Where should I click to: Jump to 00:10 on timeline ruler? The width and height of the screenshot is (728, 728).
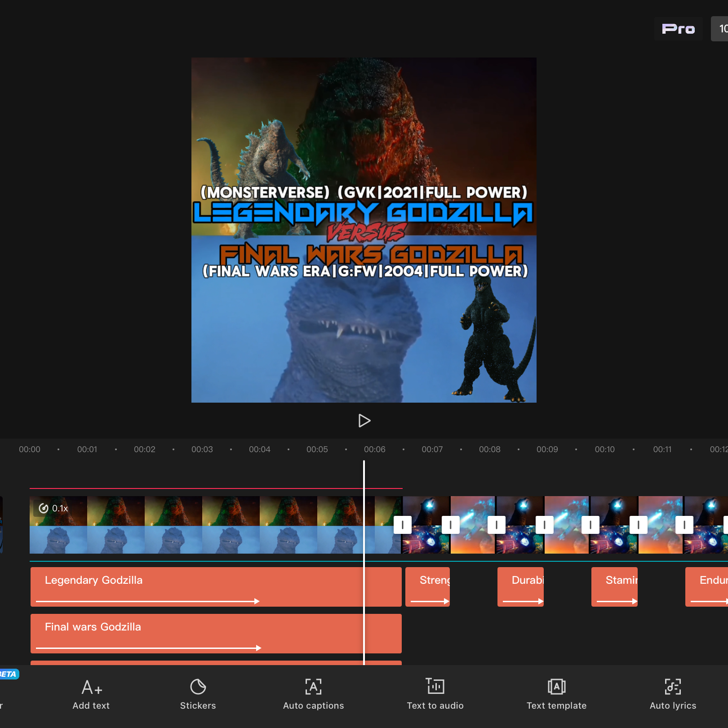click(605, 449)
